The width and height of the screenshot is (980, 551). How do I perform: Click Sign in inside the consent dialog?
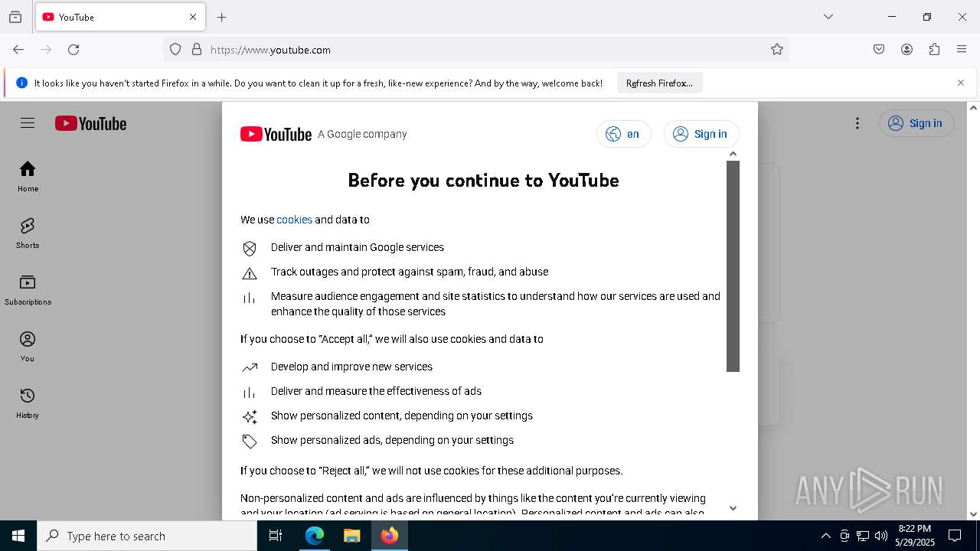click(x=701, y=134)
